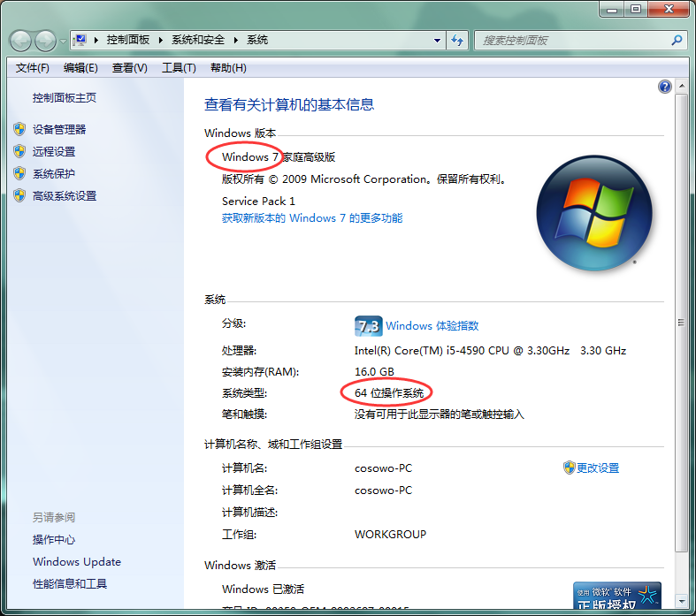Select the 系统和安全 breadcrumb
This screenshot has width=696, height=616.
(198, 40)
